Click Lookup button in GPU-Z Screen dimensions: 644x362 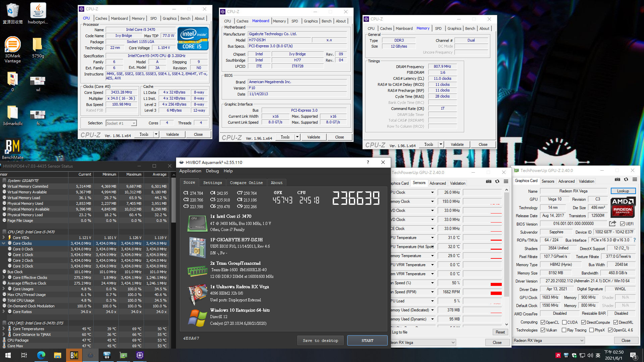(623, 191)
